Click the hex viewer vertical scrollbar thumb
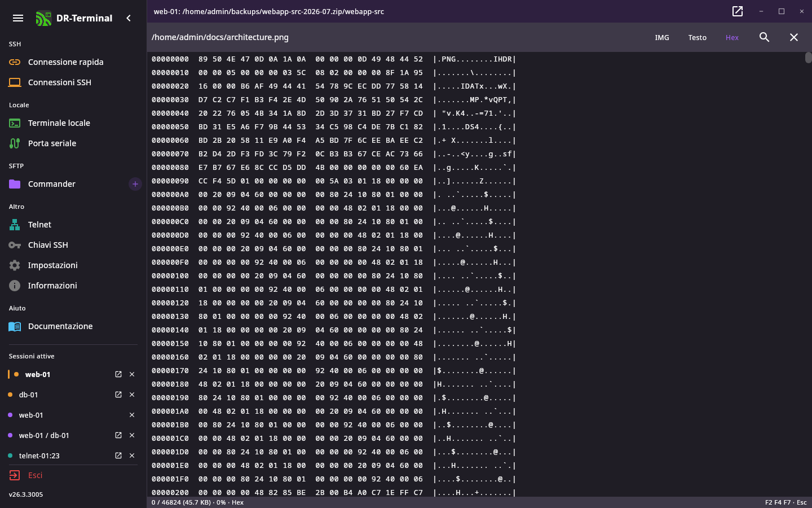Image resolution: width=812 pixels, height=508 pixels. coord(809,58)
